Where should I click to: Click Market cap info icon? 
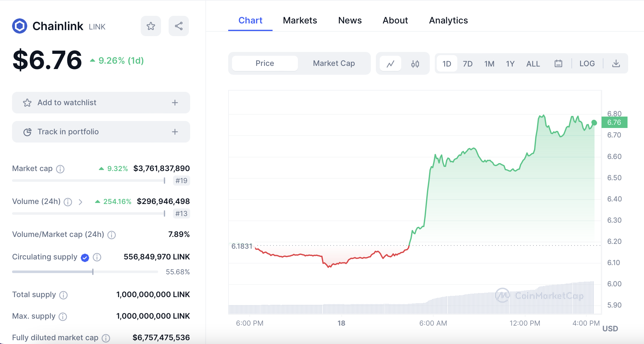pos(60,169)
